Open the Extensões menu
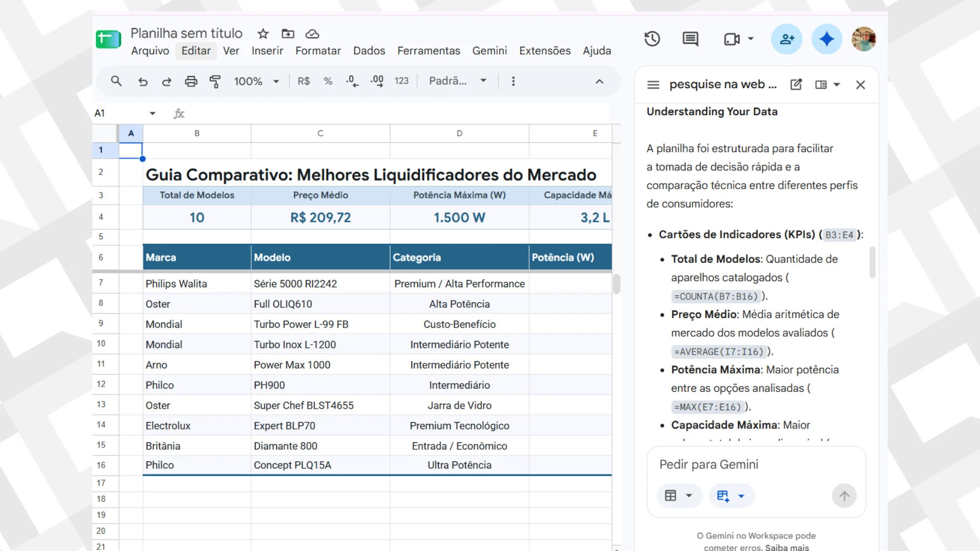 (x=545, y=51)
